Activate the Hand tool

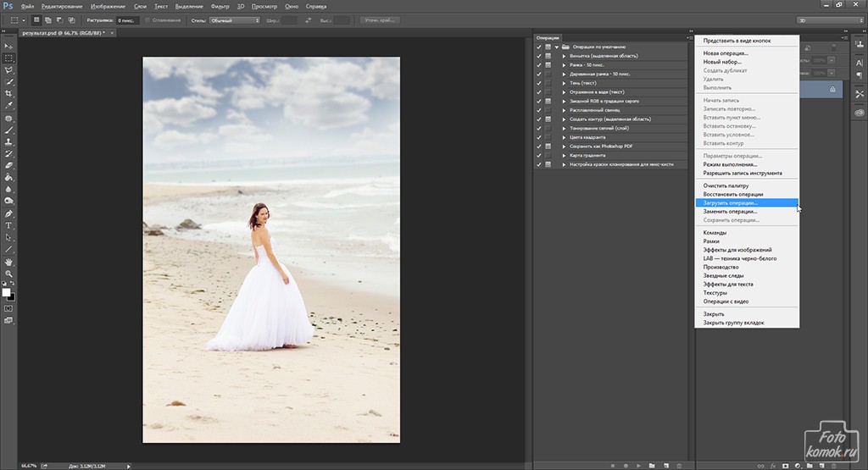(x=8, y=263)
